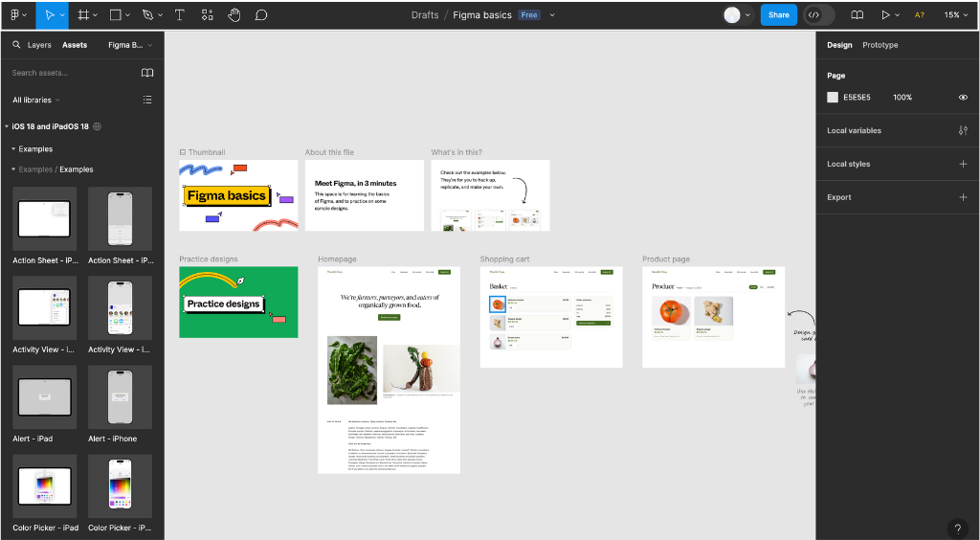
Task: Select Alert - iPad component thumbnail
Action: [44, 397]
